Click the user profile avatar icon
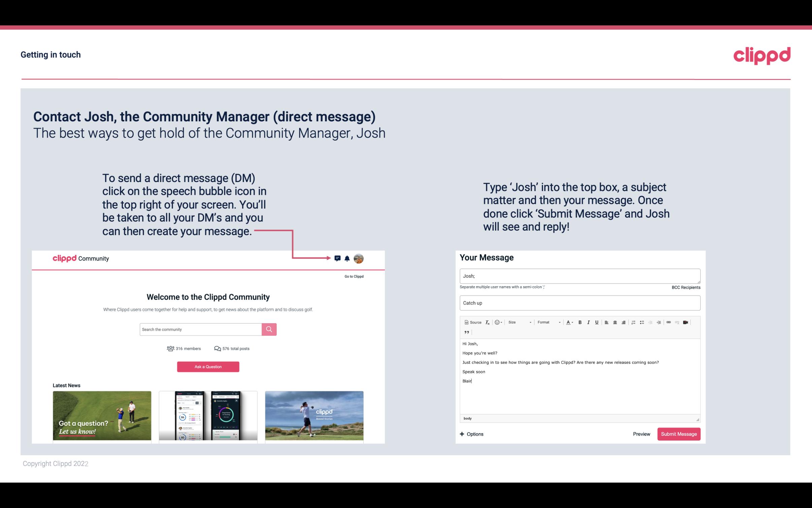 359,259
